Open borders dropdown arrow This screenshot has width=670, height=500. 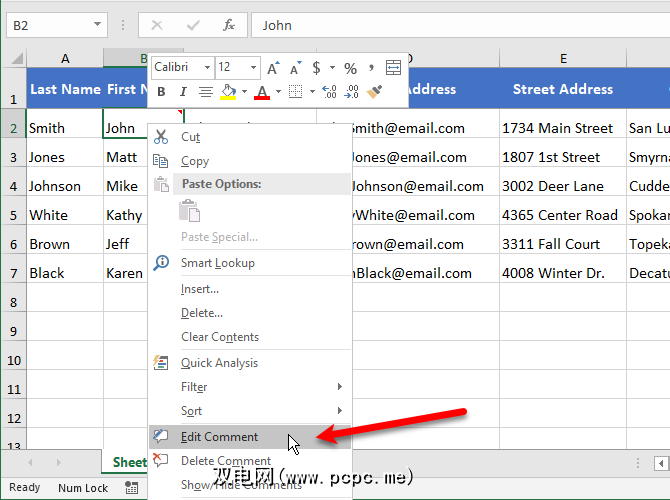(312, 91)
